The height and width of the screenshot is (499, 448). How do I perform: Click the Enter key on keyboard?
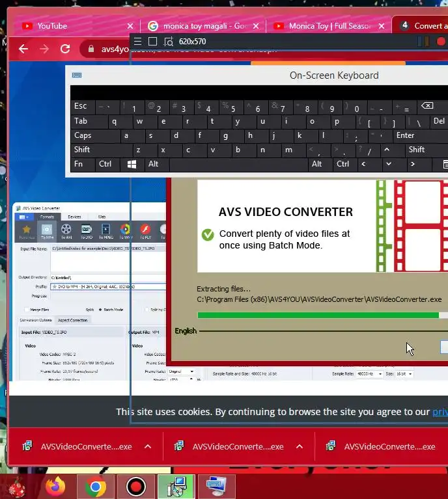420,135
